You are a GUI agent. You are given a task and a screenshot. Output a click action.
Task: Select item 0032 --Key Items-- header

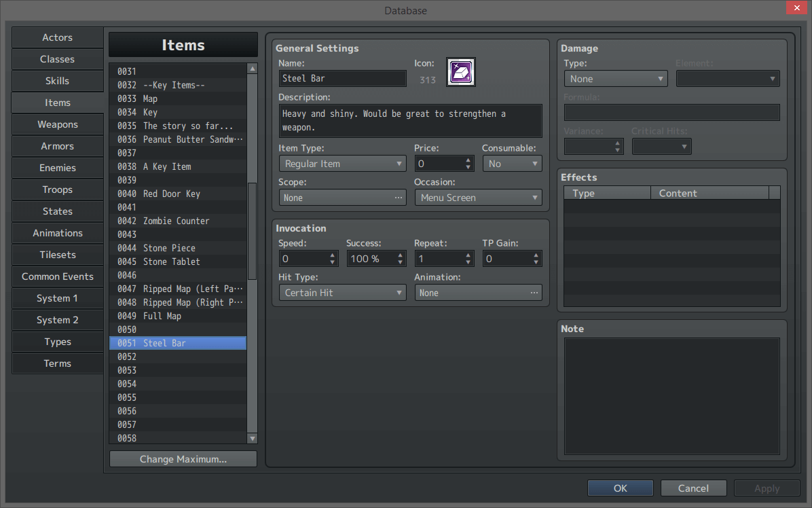point(178,85)
